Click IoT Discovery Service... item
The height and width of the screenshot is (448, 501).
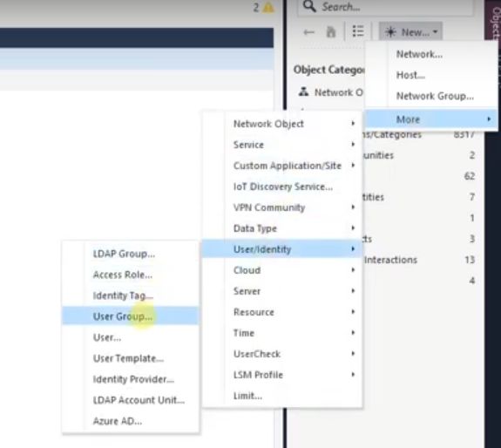click(x=282, y=187)
